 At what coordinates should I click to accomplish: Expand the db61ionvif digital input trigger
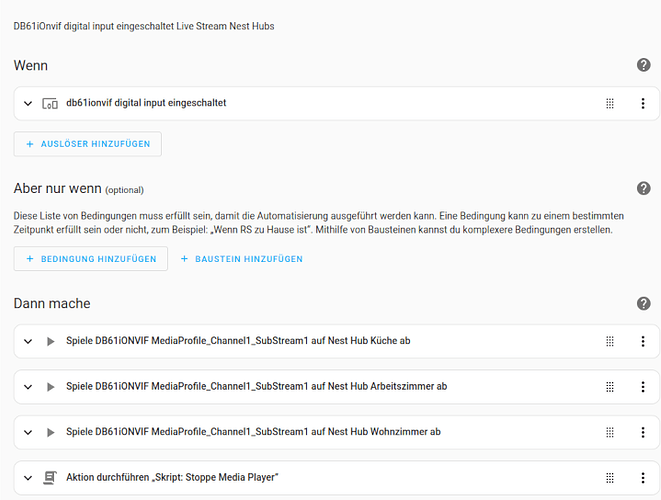[28, 103]
